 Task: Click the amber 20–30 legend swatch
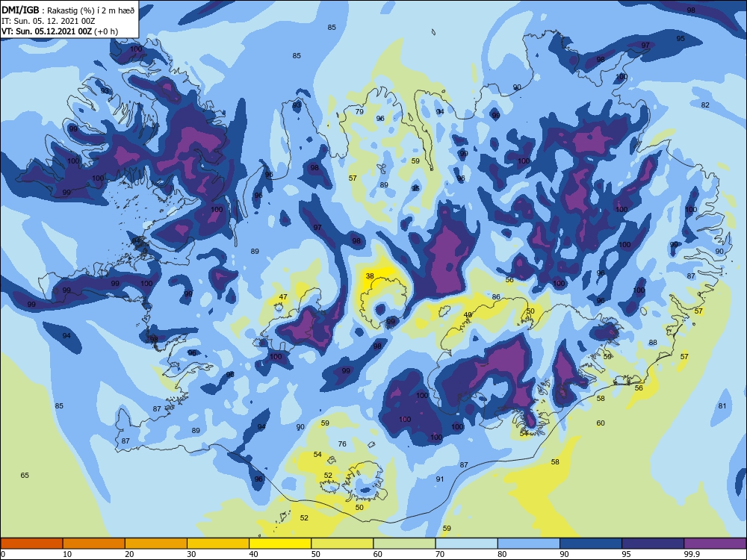pyautogui.click(x=156, y=544)
